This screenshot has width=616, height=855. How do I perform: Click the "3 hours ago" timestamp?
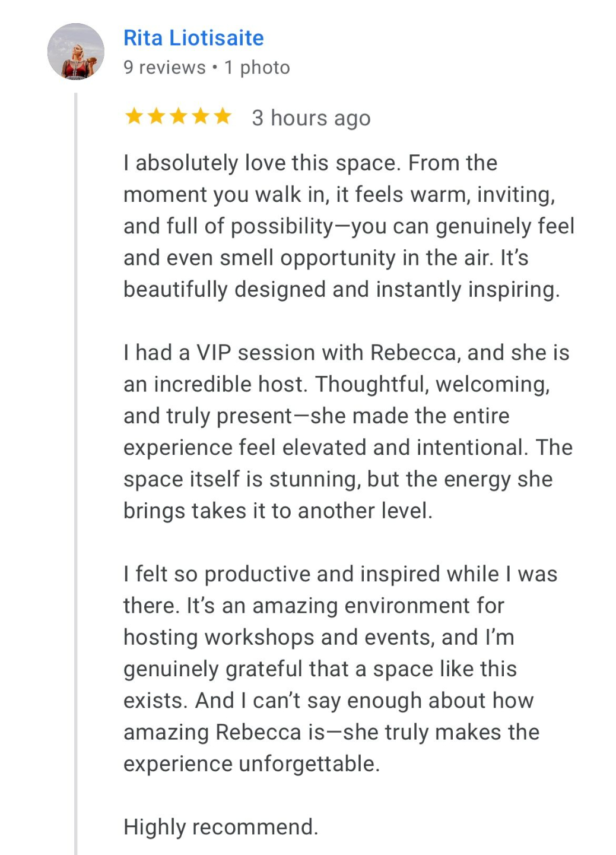coord(311,118)
